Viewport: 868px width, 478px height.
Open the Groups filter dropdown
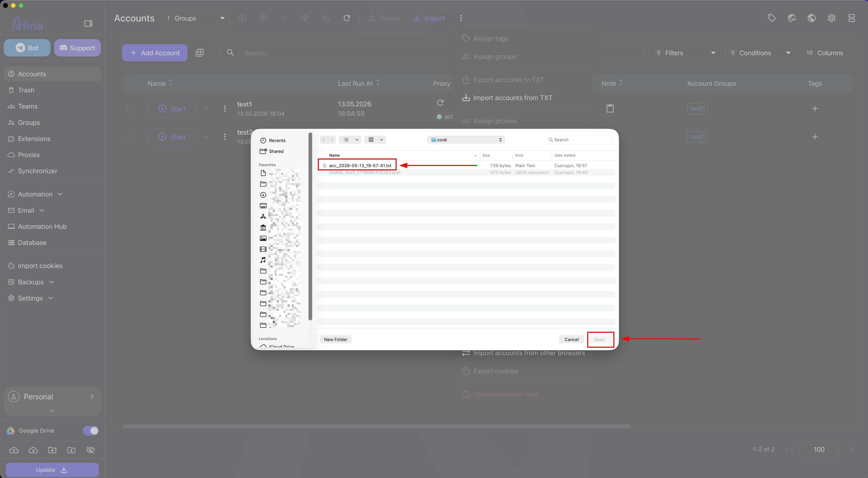point(194,18)
